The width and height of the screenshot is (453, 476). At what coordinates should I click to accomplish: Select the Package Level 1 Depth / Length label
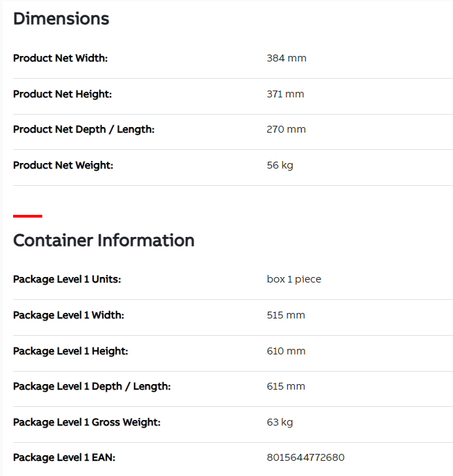point(92,386)
